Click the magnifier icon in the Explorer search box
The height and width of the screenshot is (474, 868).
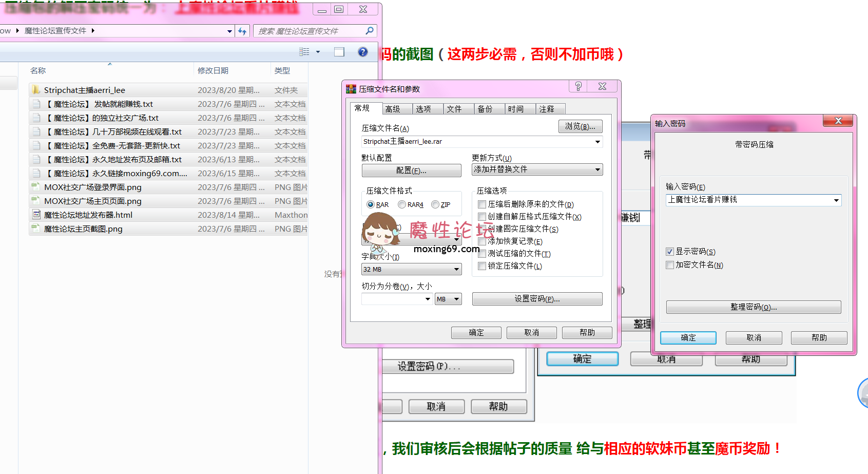[369, 31]
